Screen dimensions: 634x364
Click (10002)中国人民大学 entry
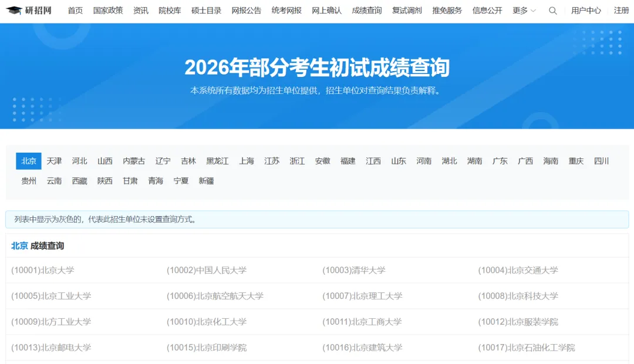click(207, 270)
